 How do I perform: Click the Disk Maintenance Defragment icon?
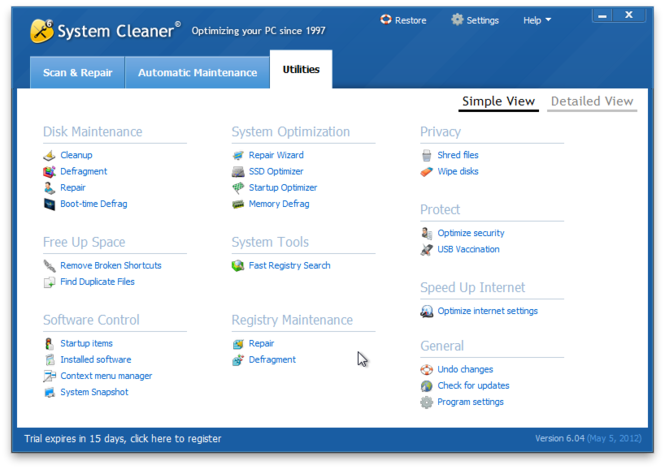pos(49,171)
